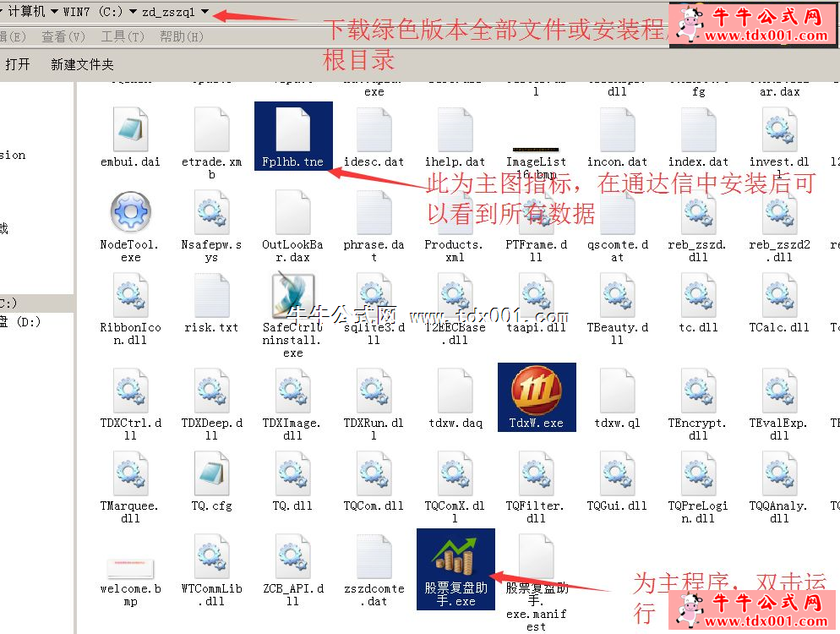Select the risk.txt text file
This screenshot has height=634, width=840.
coord(211,297)
